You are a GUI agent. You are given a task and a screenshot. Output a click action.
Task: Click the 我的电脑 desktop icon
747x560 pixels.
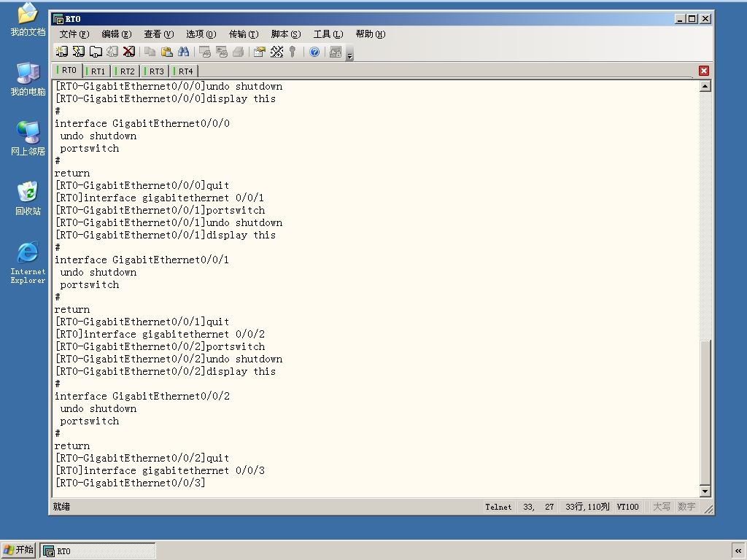click(x=28, y=79)
